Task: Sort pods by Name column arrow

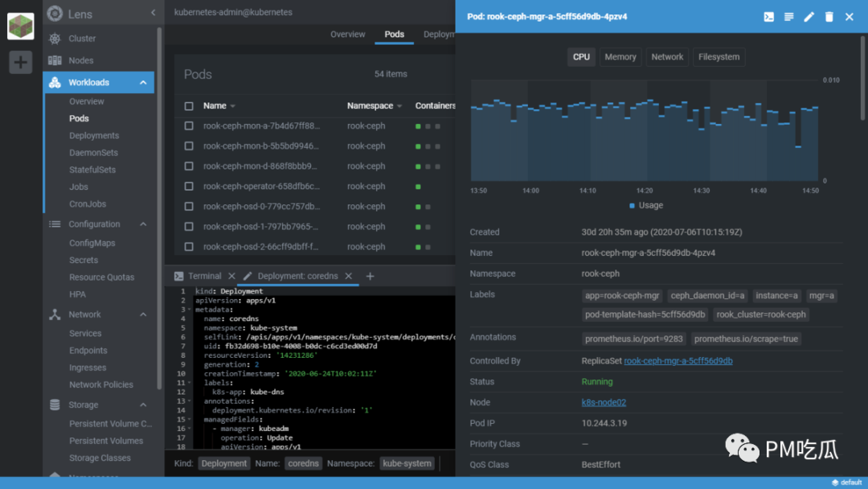Action: click(232, 106)
